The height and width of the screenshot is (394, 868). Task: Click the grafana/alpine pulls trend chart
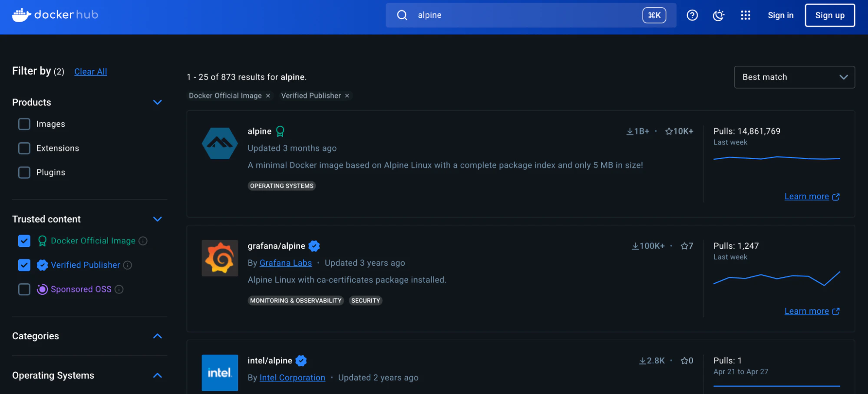776,278
